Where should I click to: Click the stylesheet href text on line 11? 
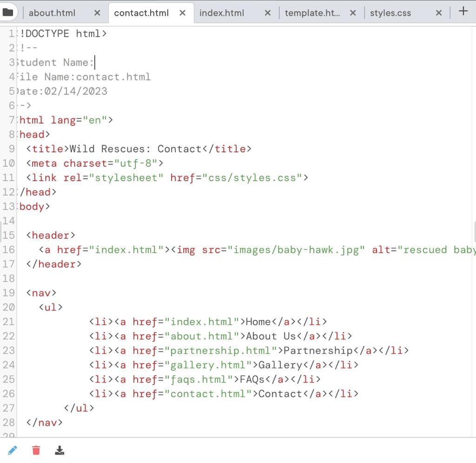click(x=253, y=177)
